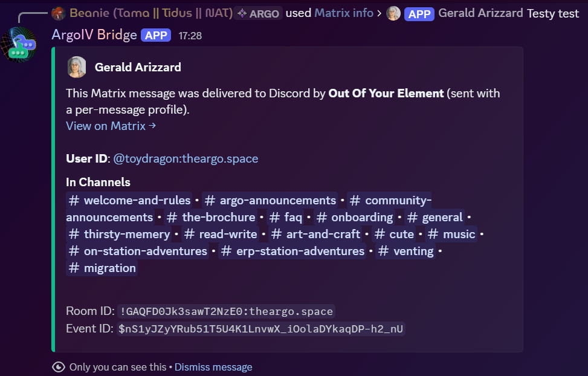Click the Room ID code text

point(227,312)
